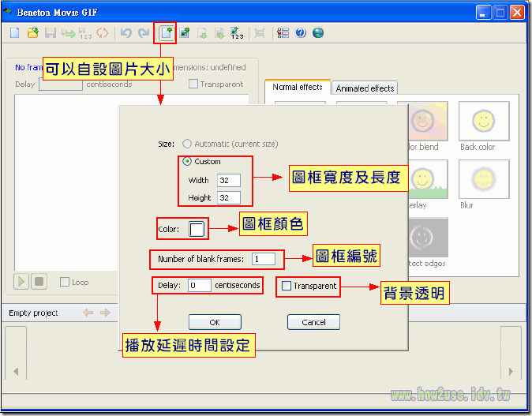This screenshot has height=416, width=532.
Task: Toggle the Loop checkbox
Action: 65,282
